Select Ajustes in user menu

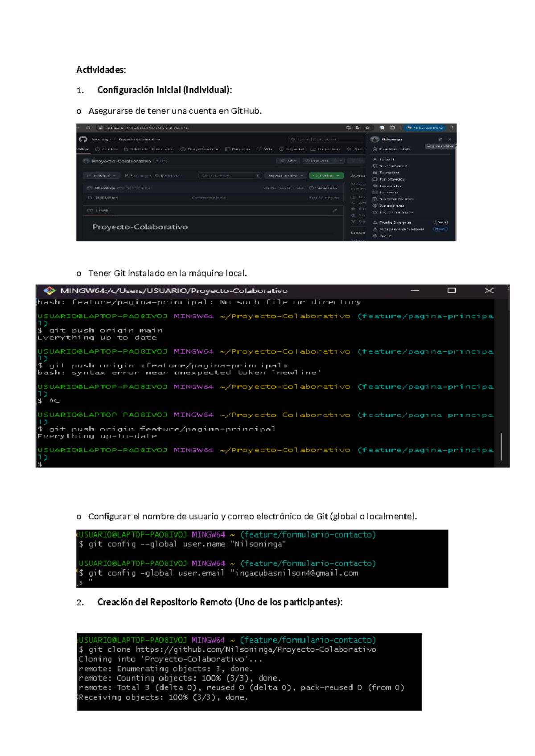pos(383,236)
